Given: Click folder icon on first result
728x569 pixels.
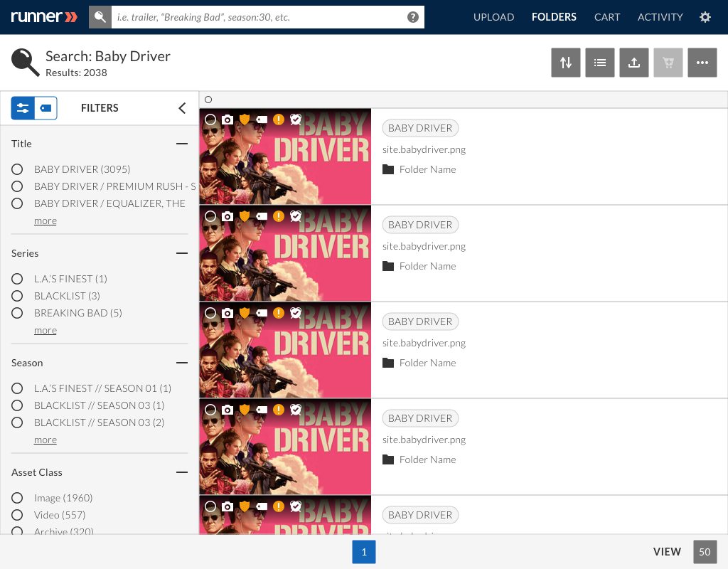Looking at the screenshot, I should pos(388,169).
